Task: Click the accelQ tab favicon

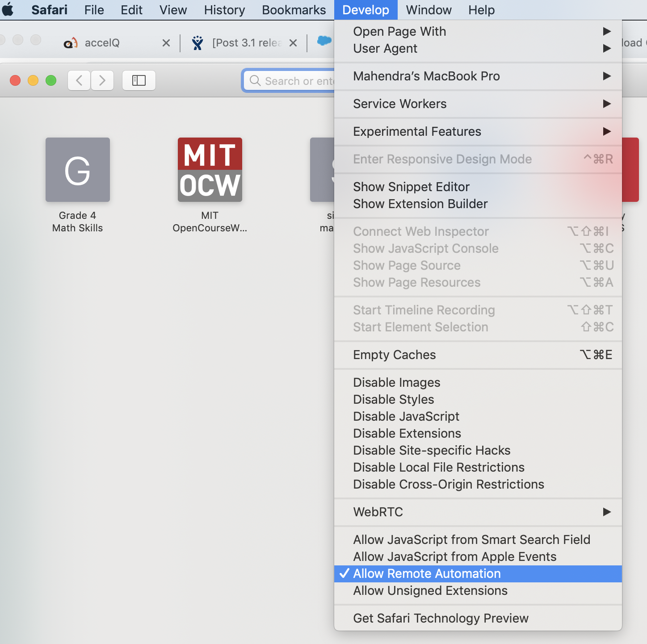Action: tap(71, 43)
